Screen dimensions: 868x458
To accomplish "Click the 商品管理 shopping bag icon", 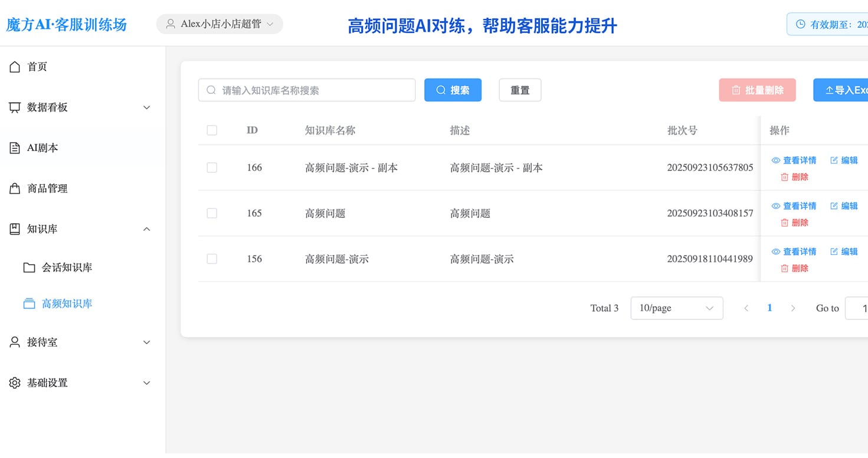I will click(15, 189).
